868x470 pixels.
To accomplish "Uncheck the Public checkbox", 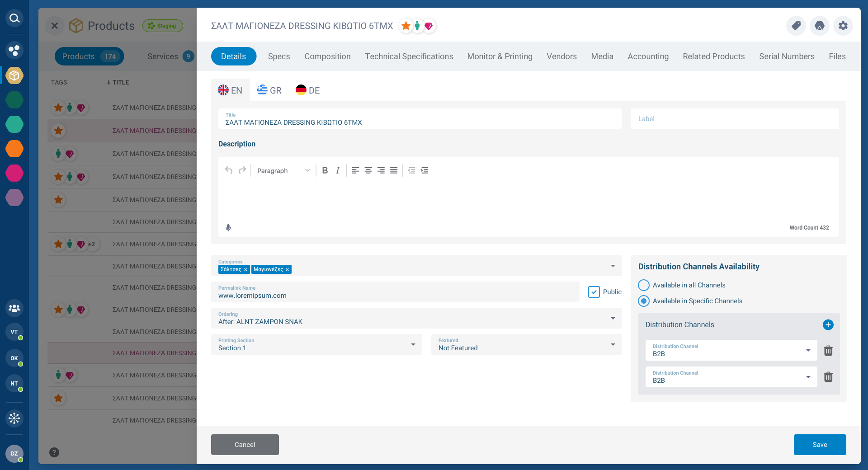I will click(594, 292).
